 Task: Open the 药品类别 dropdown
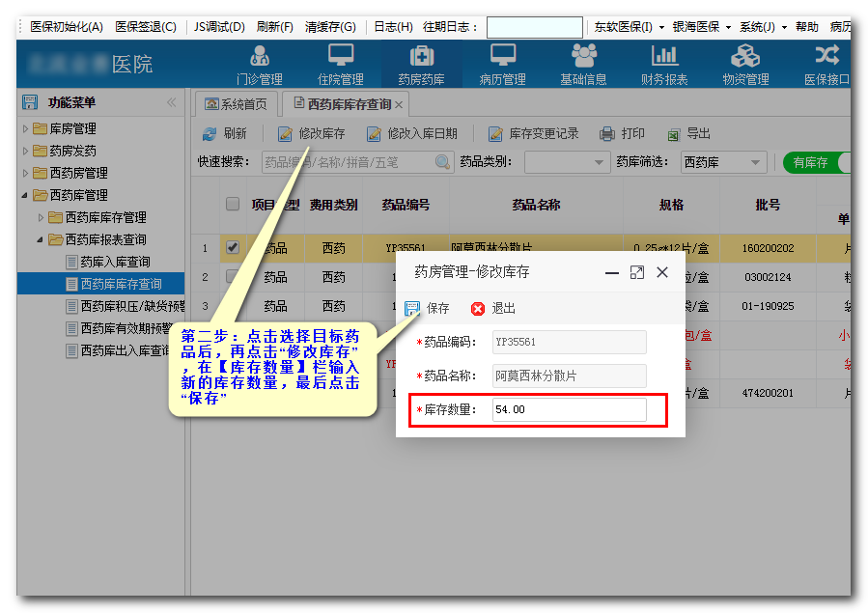point(567,162)
